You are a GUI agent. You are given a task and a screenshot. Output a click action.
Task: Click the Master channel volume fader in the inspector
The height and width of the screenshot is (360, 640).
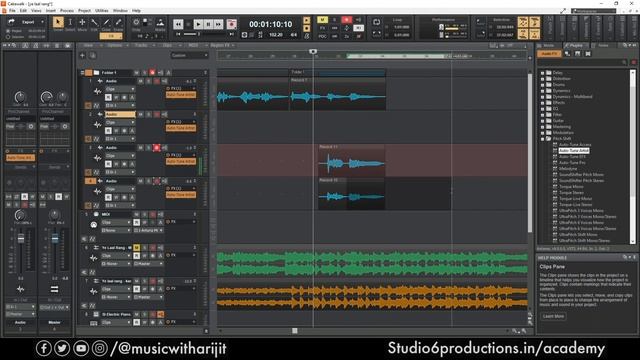coord(55,239)
